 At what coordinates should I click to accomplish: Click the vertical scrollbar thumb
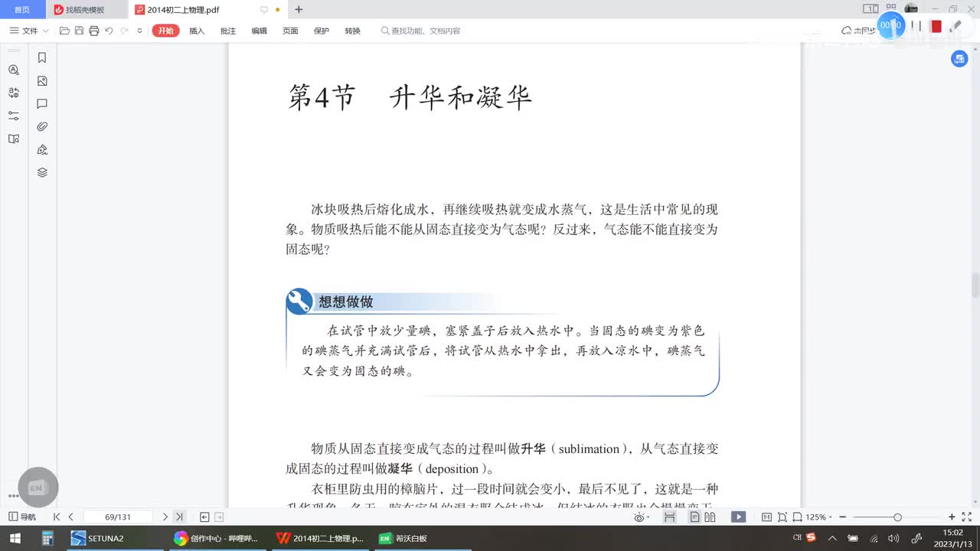(975, 285)
